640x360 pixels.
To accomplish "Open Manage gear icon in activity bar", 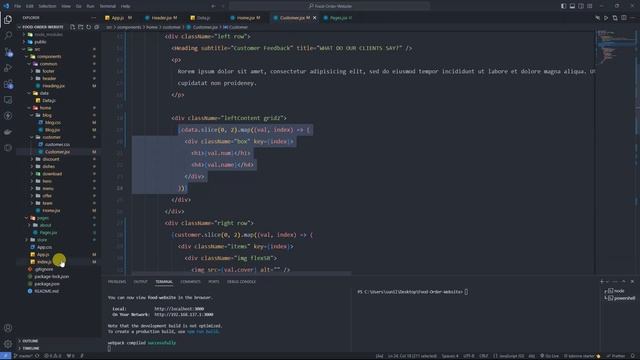I will 8,344.
